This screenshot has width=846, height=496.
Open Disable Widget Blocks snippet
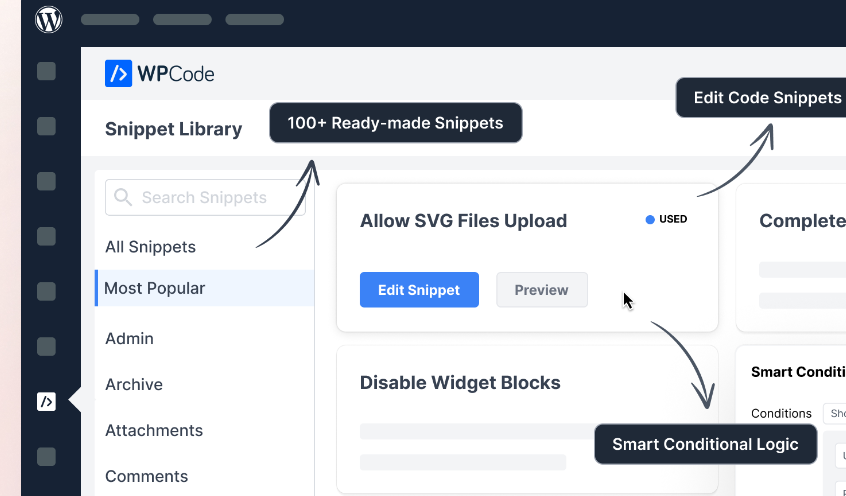point(460,383)
